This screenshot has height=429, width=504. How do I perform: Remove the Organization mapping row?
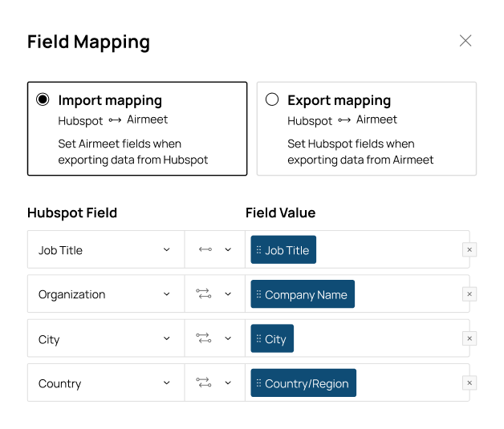click(x=469, y=293)
